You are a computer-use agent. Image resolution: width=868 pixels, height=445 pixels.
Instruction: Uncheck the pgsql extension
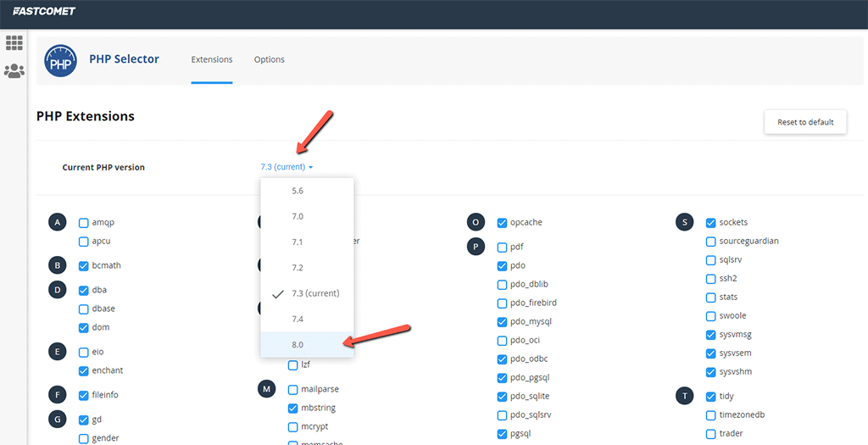[502, 434]
